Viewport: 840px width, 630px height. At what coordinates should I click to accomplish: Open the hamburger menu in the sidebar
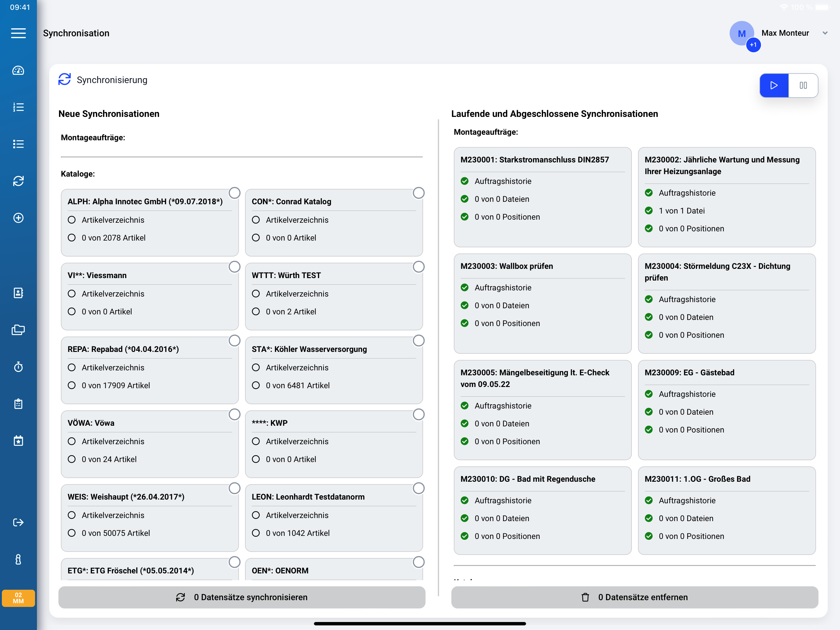(18, 33)
